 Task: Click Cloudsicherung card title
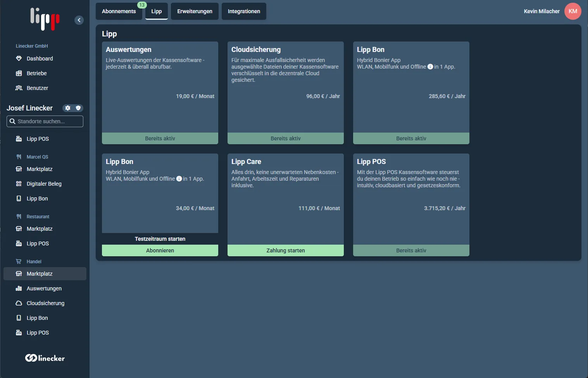click(256, 50)
